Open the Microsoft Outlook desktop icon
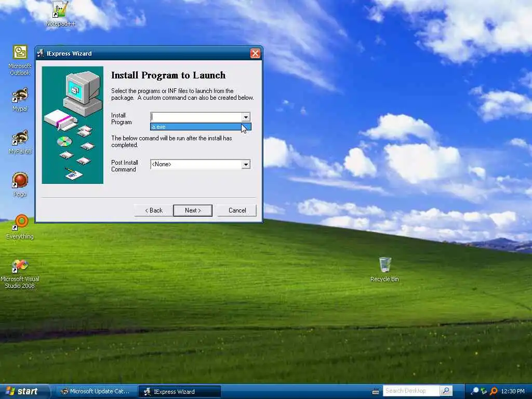The height and width of the screenshot is (399, 532). 20,60
